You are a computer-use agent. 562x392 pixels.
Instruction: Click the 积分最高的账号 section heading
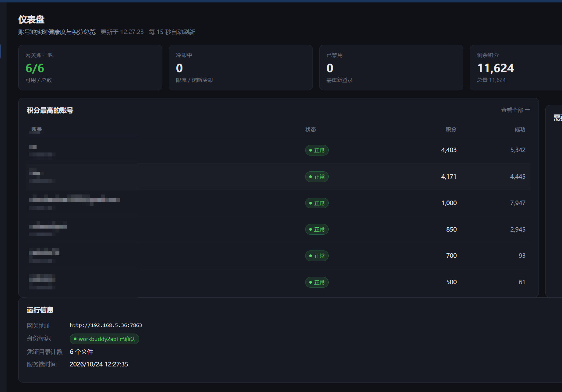(50, 110)
